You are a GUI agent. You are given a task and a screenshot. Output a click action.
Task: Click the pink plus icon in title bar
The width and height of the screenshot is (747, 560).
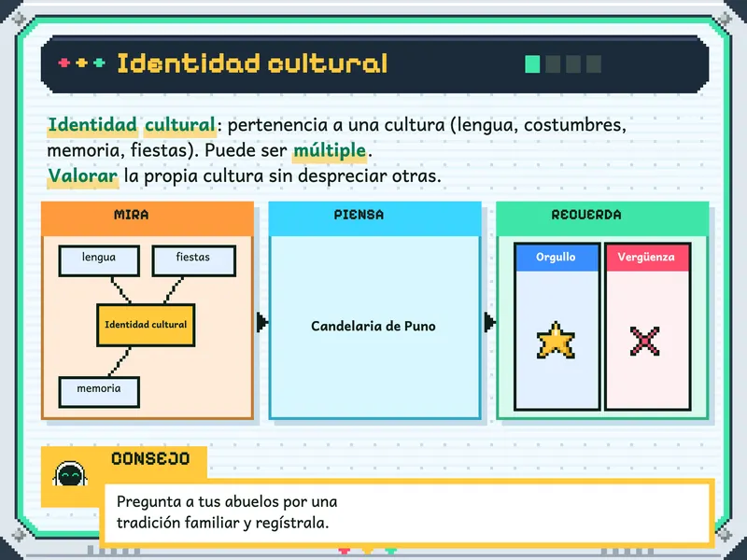63,63
